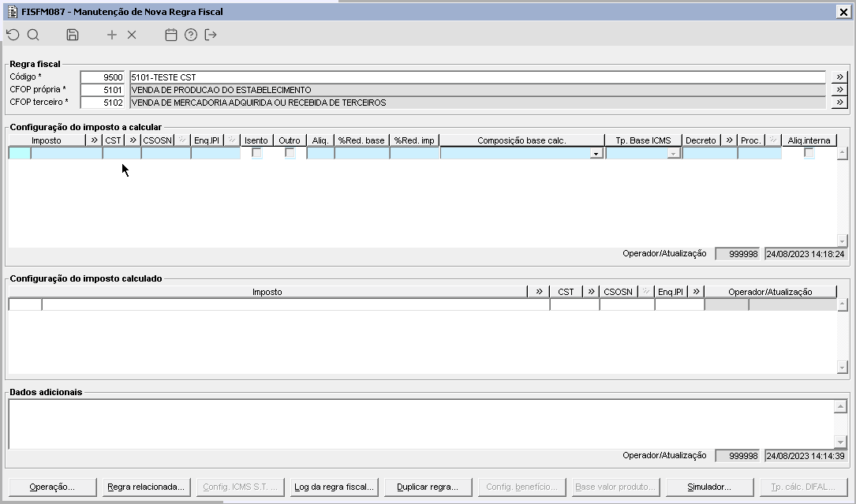Launch the Simulador... button
The height and width of the screenshot is (504, 856).
click(x=710, y=487)
